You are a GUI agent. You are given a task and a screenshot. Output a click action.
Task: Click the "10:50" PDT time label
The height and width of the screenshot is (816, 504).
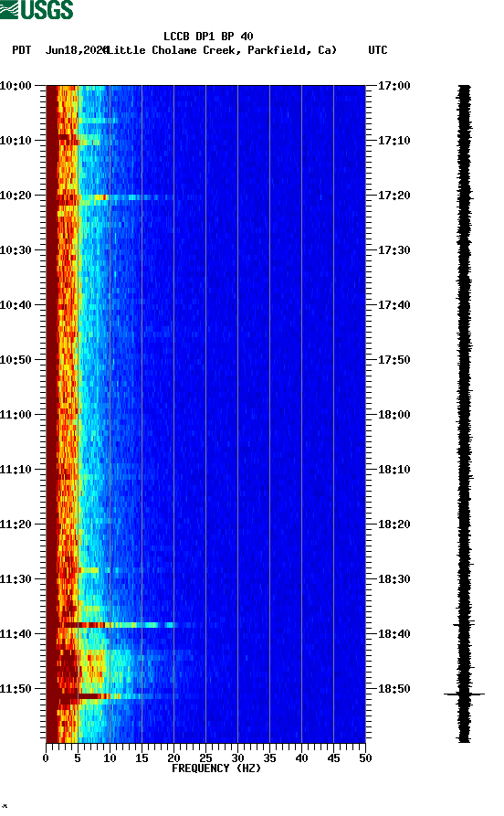pos(16,360)
